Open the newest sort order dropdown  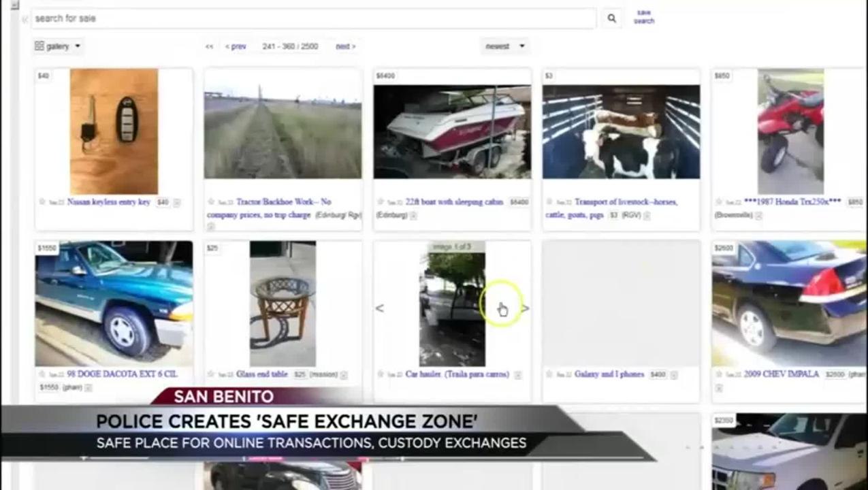point(504,46)
